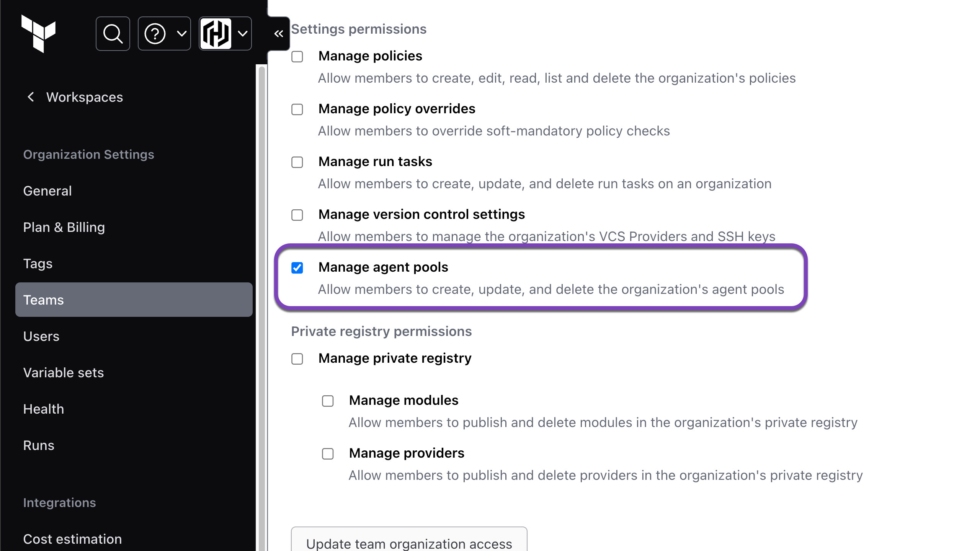Click the sidebar vertical scrollbar
Image resolution: width=980 pixels, height=551 pixels.
[x=262, y=306]
